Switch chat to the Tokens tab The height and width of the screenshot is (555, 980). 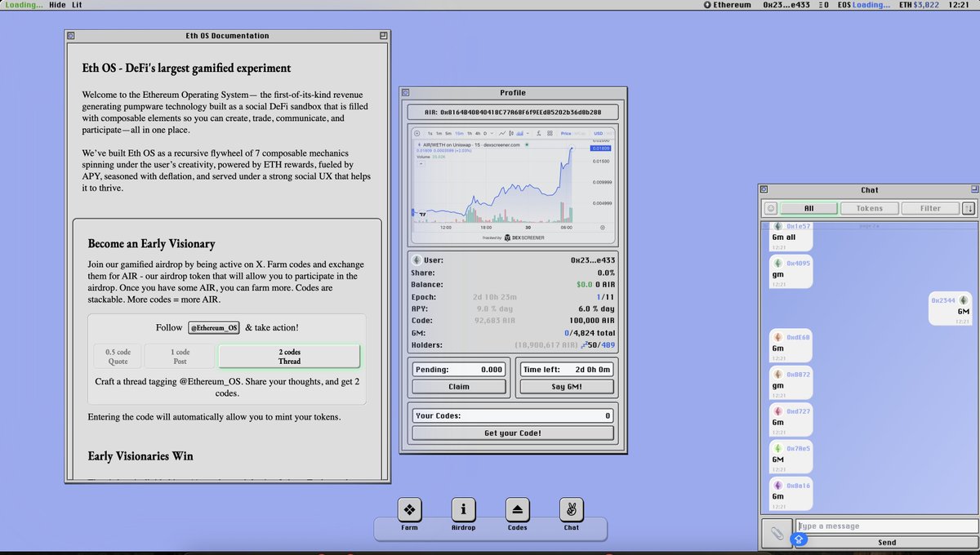point(870,208)
